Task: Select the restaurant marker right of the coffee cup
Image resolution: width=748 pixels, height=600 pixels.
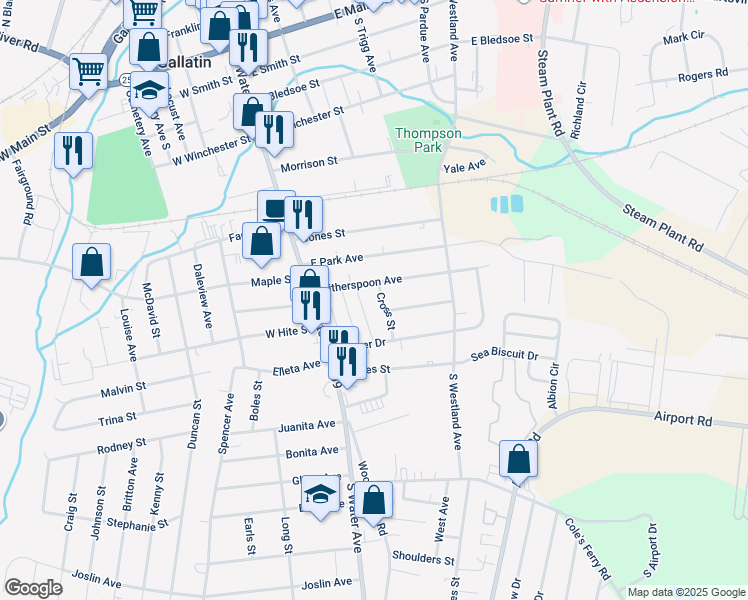Action: pyautogui.click(x=303, y=215)
